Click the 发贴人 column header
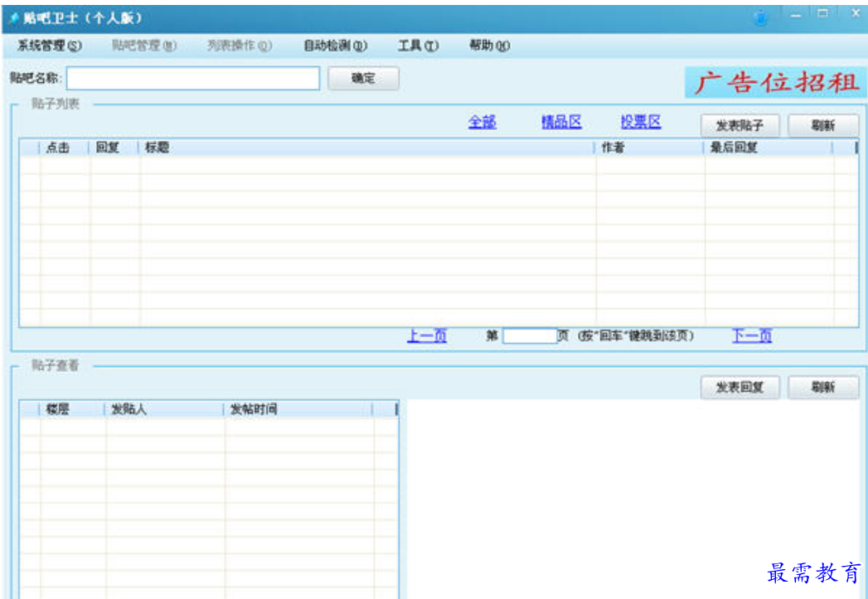 (x=164, y=410)
